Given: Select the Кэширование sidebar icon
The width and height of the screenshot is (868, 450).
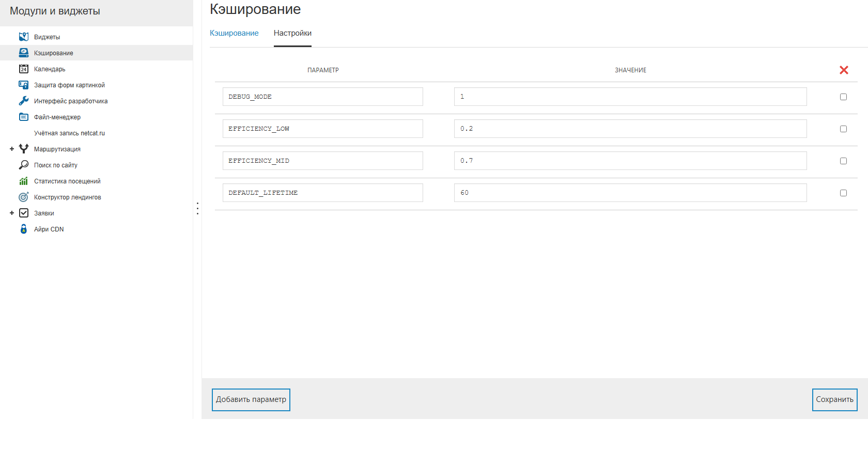Looking at the screenshot, I should click(x=24, y=53).
